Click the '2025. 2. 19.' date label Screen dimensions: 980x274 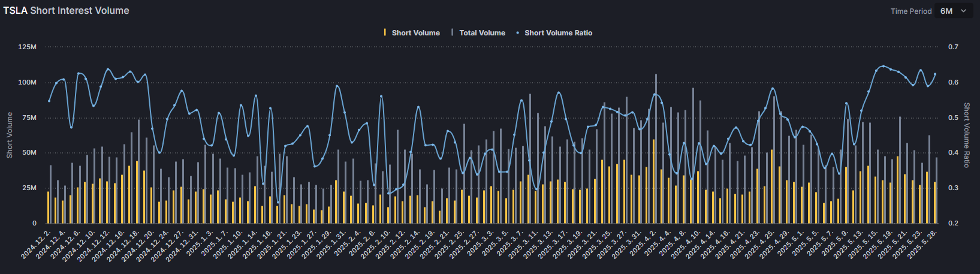pyautogui.click(x=420, y=244)
